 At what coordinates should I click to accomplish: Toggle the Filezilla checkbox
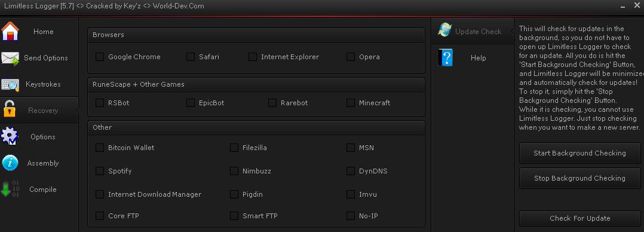click(x=234, y=148)
